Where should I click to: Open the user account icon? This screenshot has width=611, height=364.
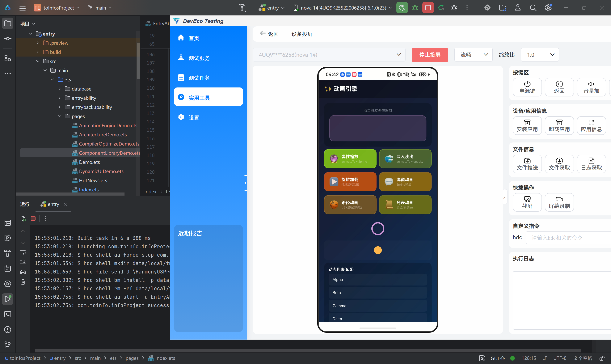coord(518,8)
